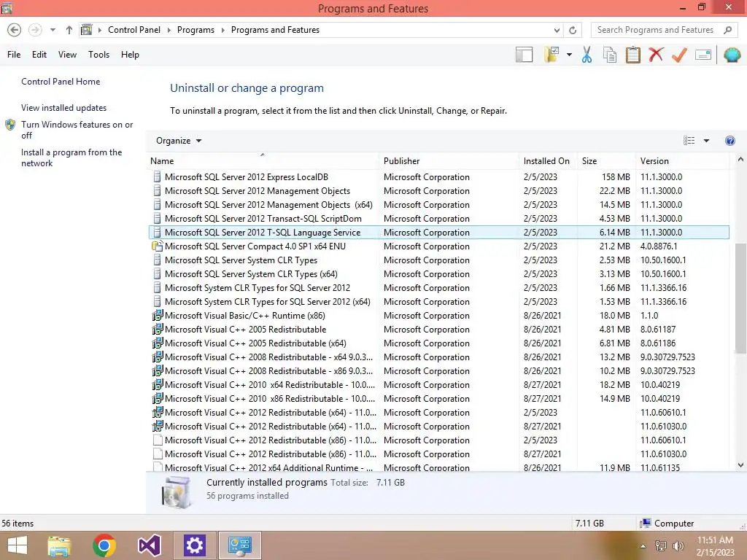This screenshot has height=560, width=747.
Task: Click the rename toolbar icon
Action: coord(703,55)
